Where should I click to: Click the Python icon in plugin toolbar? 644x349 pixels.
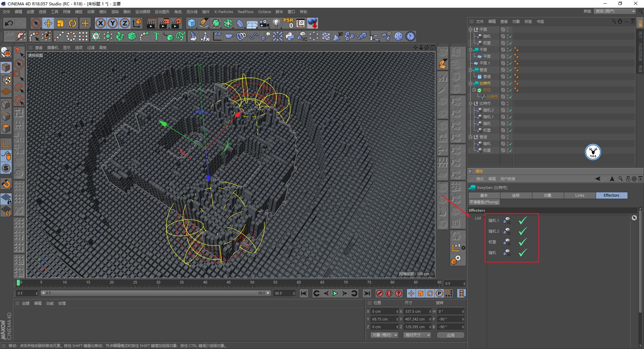pos(290,36)
